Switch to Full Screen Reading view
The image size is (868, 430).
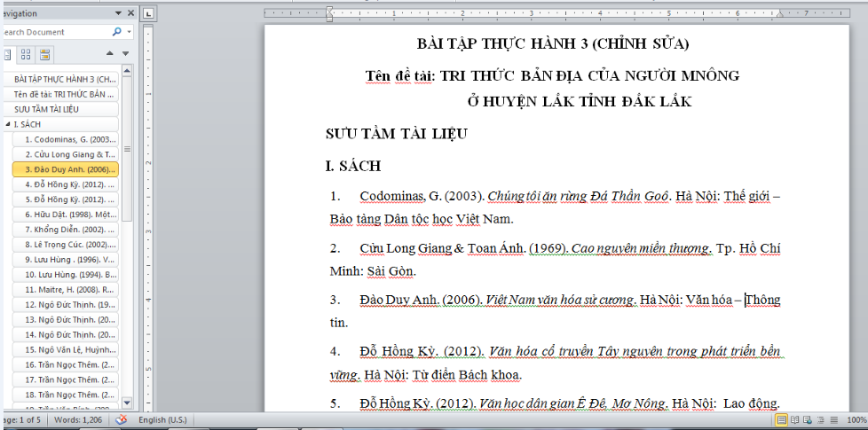pos(795,420)
